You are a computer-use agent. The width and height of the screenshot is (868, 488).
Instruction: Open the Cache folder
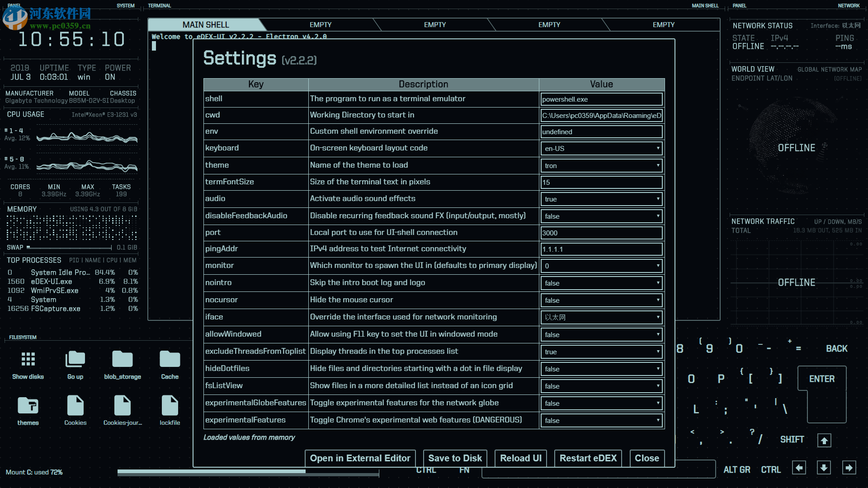(x=170, y=359)
